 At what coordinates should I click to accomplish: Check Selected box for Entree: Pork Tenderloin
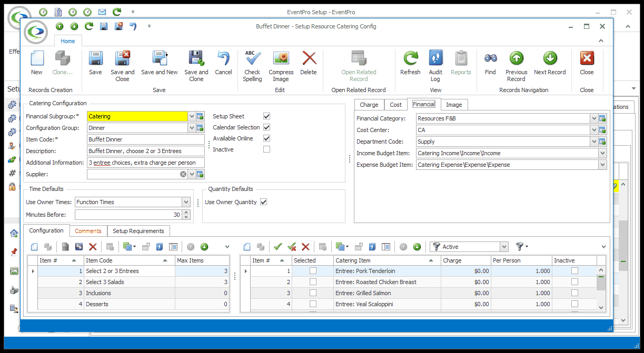pyautogui.click(x=313, y=271)
